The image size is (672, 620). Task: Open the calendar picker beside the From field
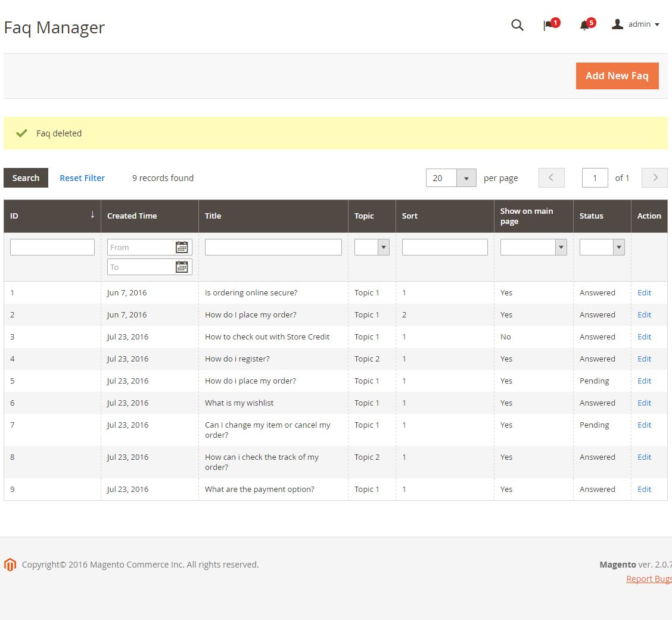click(x=182, y=247)
